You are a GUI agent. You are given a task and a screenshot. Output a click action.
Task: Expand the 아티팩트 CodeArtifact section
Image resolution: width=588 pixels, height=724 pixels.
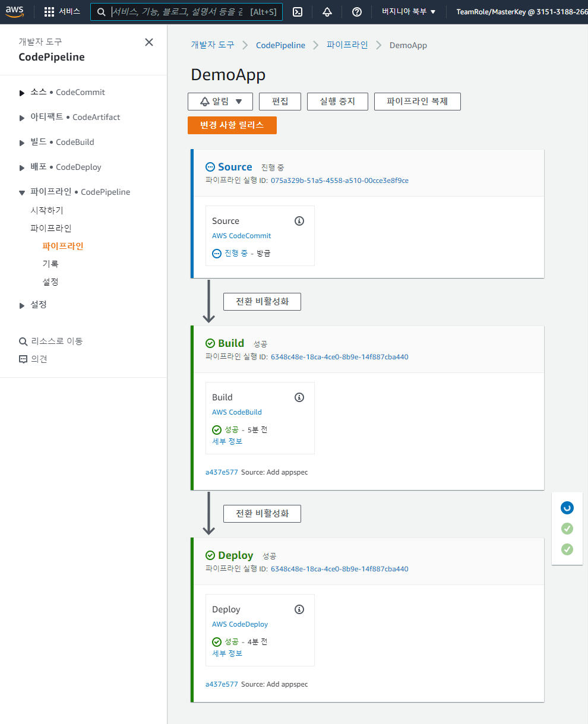point(22,118)
